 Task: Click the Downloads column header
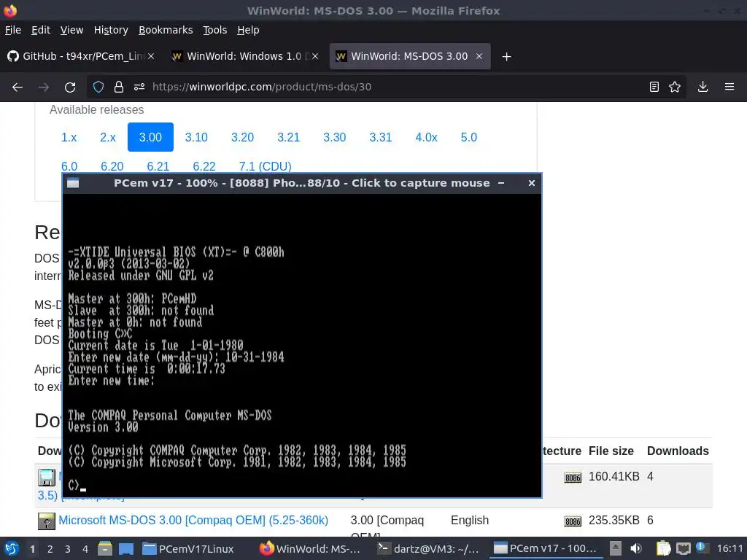[678, 451]
